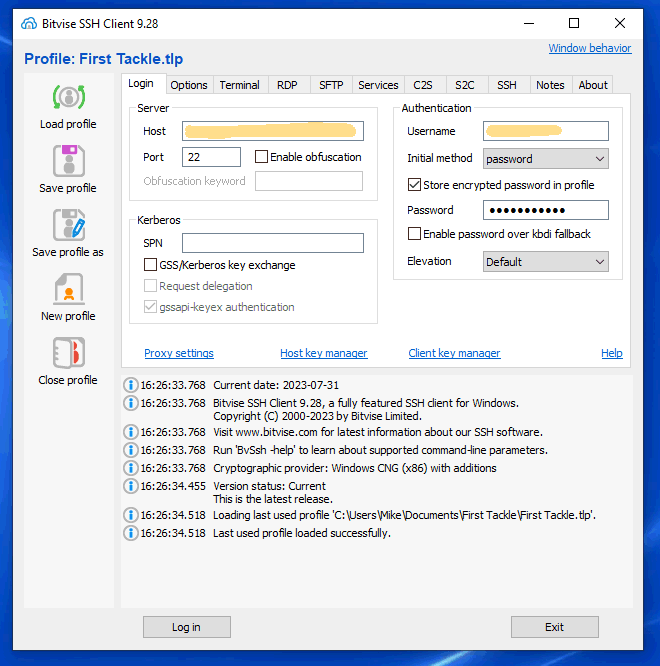Click the Load profile icon
660x666 pixels.
[68, 98]
